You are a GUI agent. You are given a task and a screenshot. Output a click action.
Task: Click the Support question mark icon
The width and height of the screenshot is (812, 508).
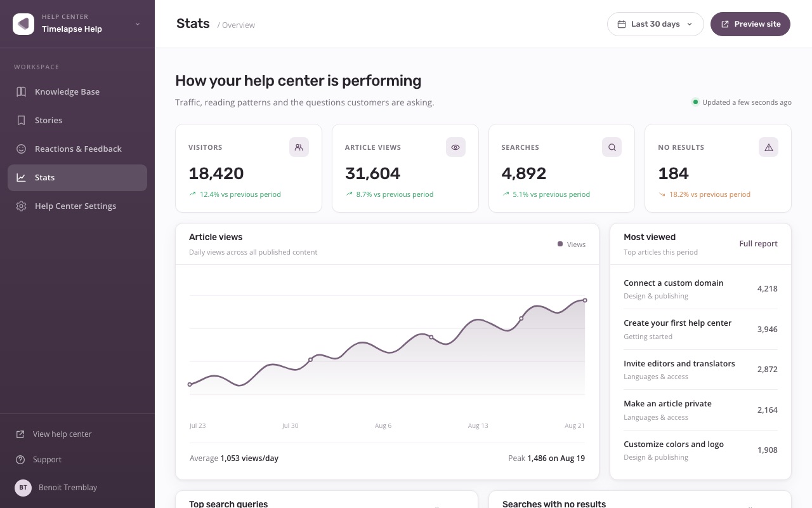coord(20,459)
